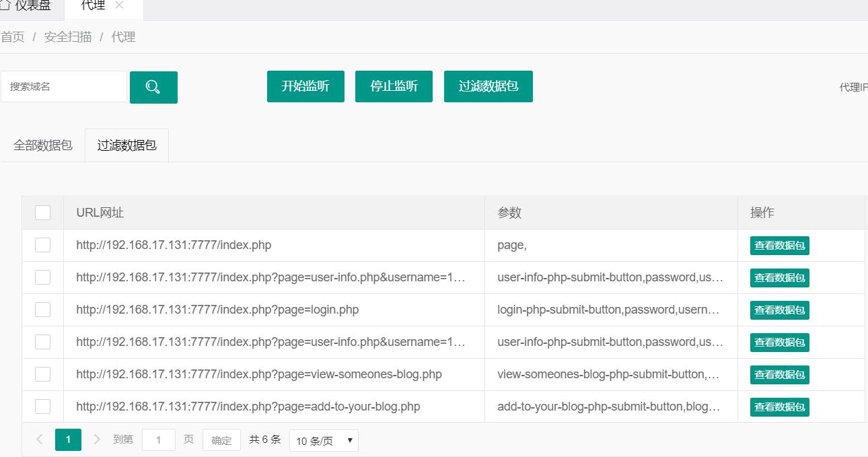Check the box for the view-someones-blog.php row

pyautogui.click(x=42, y=374)
